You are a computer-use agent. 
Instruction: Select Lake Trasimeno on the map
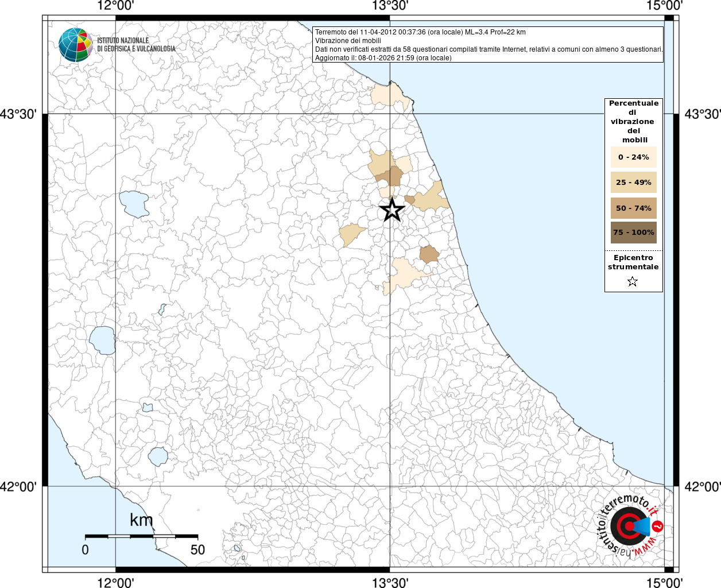(x=134, y=204)
